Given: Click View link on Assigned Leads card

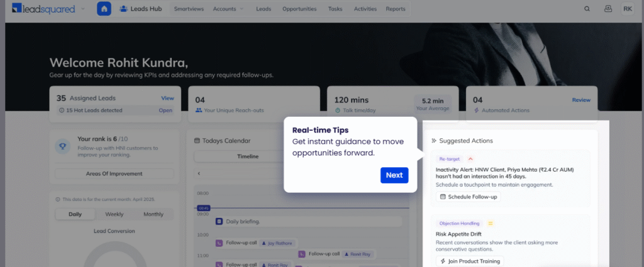Looking at the screenshot, I should [x=167, y=99].
